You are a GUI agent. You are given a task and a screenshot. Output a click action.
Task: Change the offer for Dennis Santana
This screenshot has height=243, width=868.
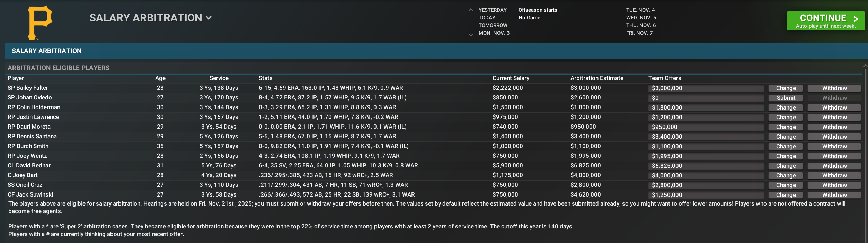tap(786, 137)
